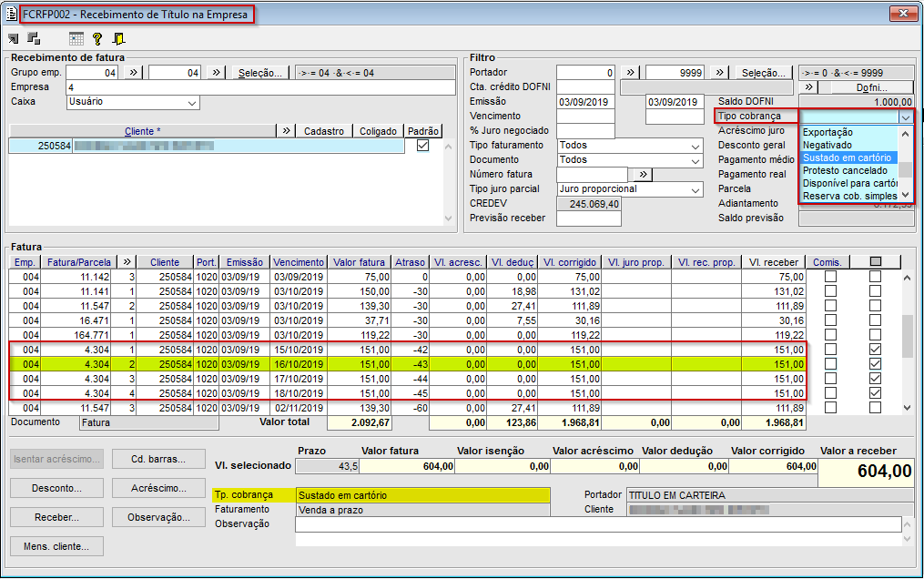
Task: Click the Receber... button
Action: click(56, 517)
